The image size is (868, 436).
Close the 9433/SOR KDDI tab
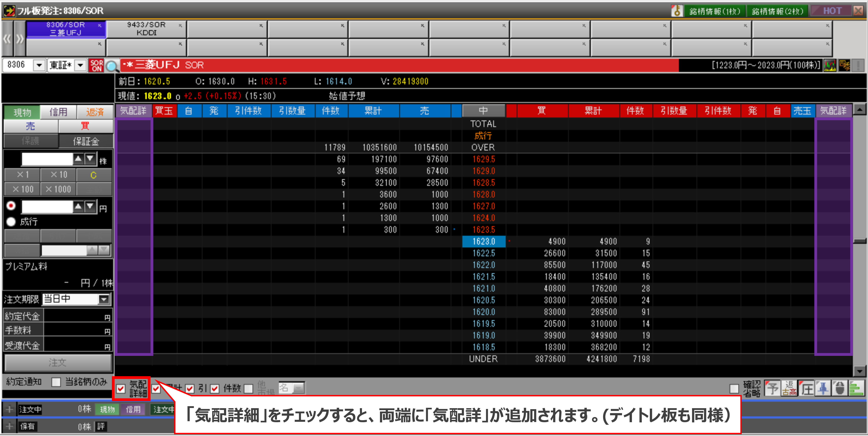pyautogui.click(x=180, y=25)
